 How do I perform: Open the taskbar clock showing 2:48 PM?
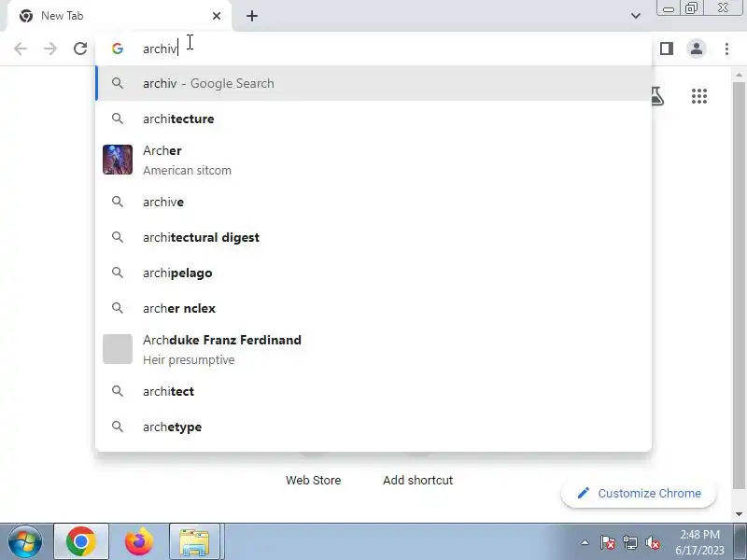coord(699,542)
